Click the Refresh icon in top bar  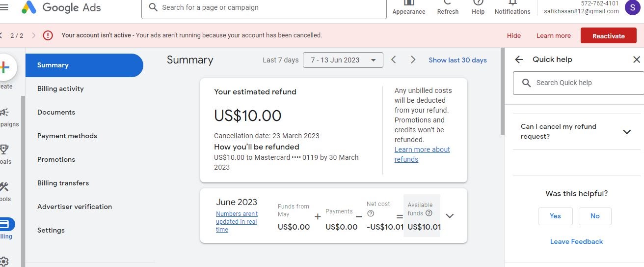tap(448, 2)
